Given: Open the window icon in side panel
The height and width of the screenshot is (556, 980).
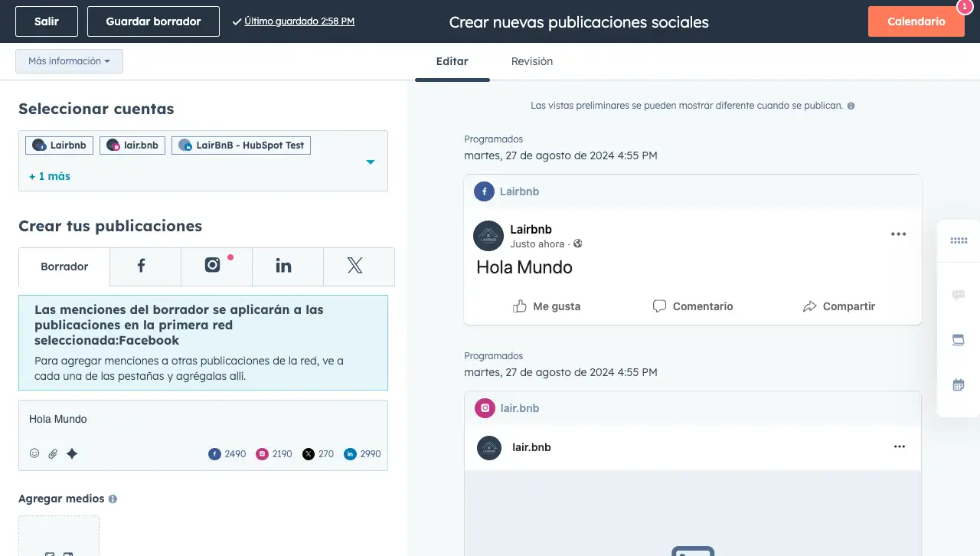Looking at the screenshot, I should pyautogui.click(x=959, y=340).
